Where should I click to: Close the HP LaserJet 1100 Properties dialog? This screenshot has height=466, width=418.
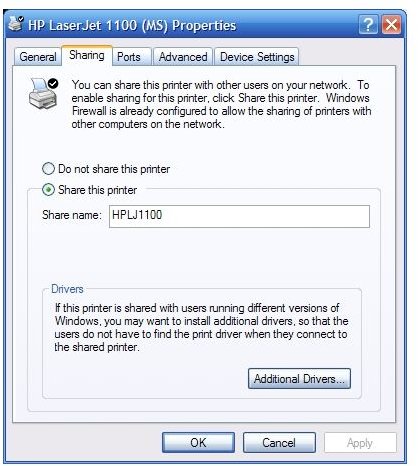click(x=391, y=24)
